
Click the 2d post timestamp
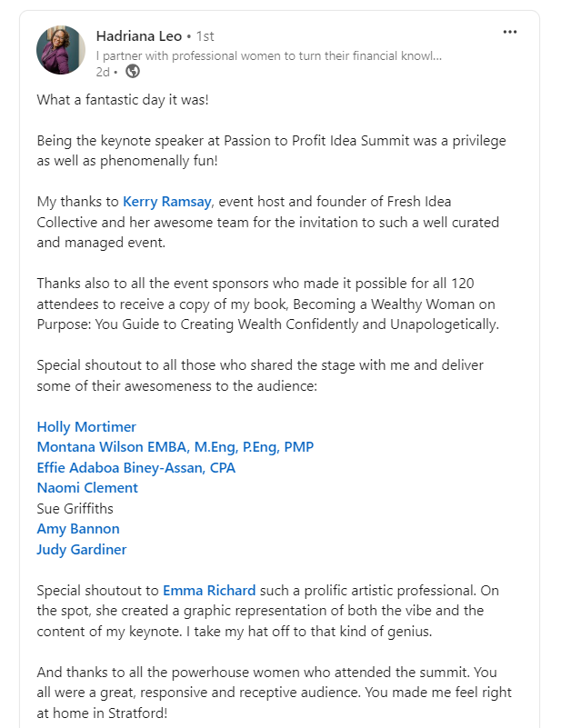pyautogui.click(x=102, y=71)
